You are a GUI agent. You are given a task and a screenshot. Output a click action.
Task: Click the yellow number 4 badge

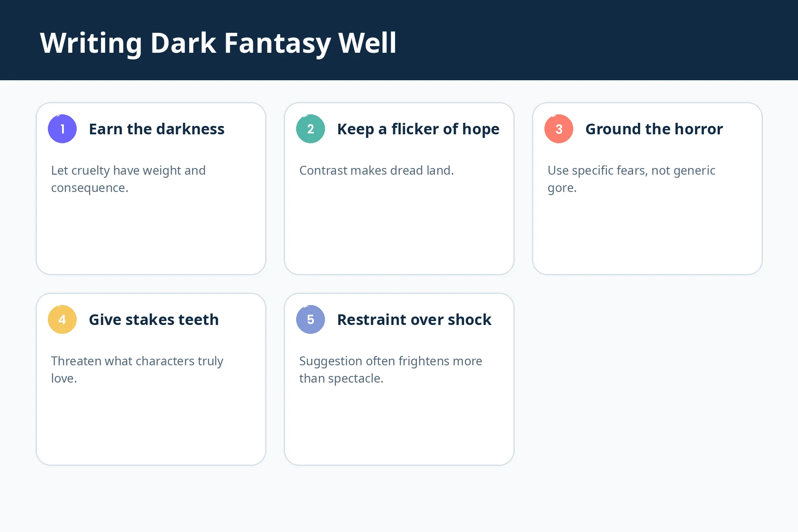coord(62,320)
